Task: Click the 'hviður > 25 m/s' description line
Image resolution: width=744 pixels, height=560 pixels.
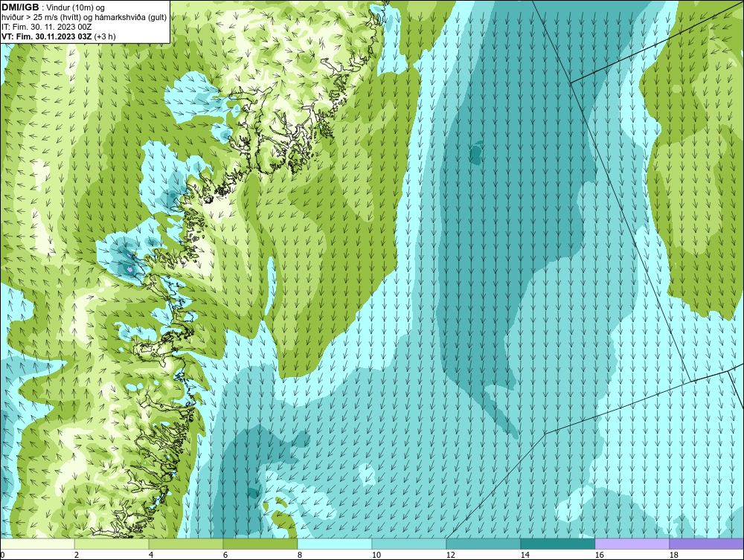Action: [x=84, y=17]
